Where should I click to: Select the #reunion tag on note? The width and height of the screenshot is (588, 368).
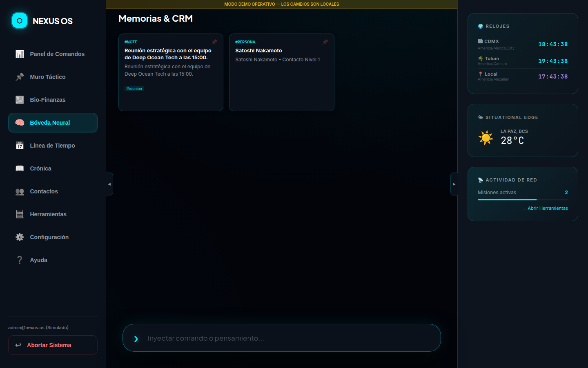(x=134, y=89)
